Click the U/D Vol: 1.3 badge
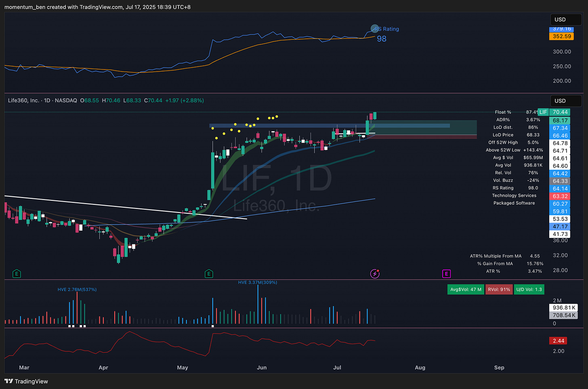The height and width of the screenshot is (389, 588). 529,289
